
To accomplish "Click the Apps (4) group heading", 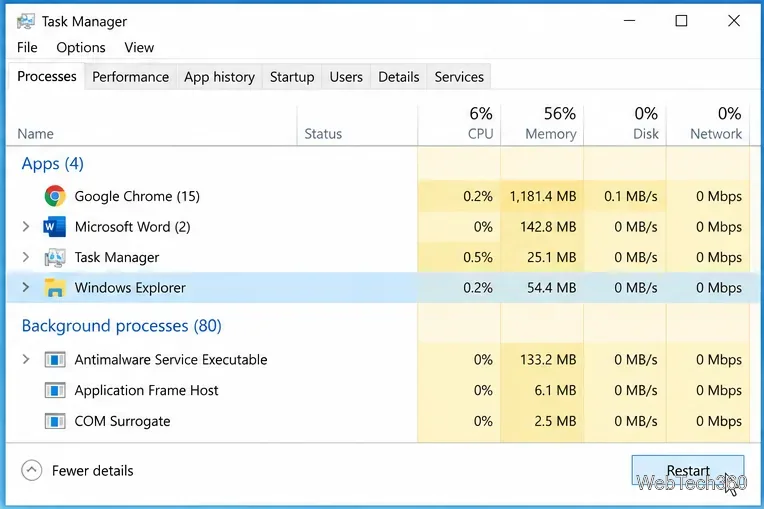I will click(x=53, y=164).
